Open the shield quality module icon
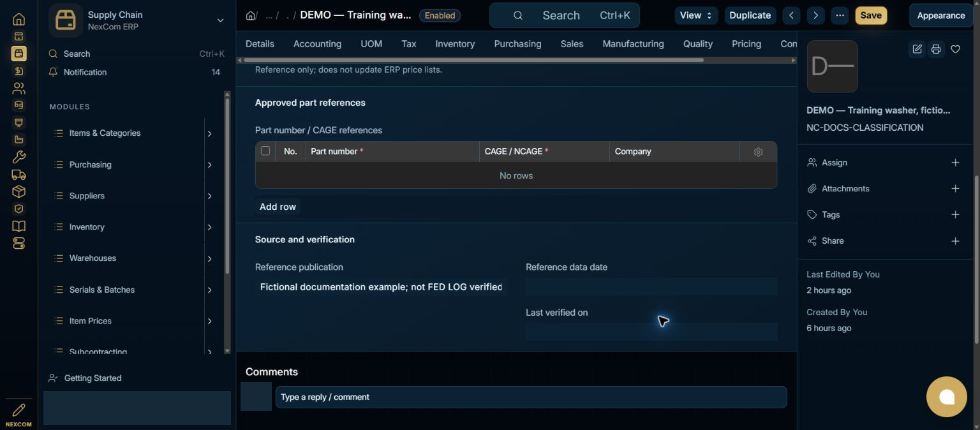This screenshot has height=430, width=980. [x=19, y=209]
